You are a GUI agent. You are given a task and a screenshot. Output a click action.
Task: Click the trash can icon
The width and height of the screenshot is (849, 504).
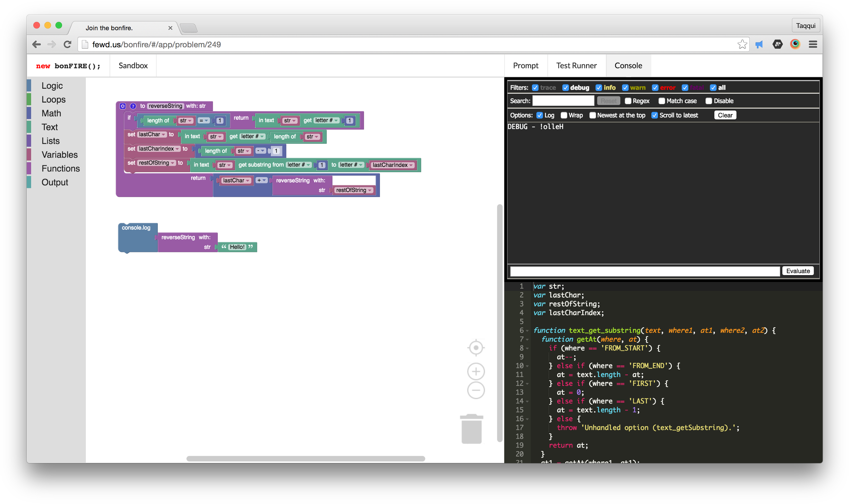point(471,429)
